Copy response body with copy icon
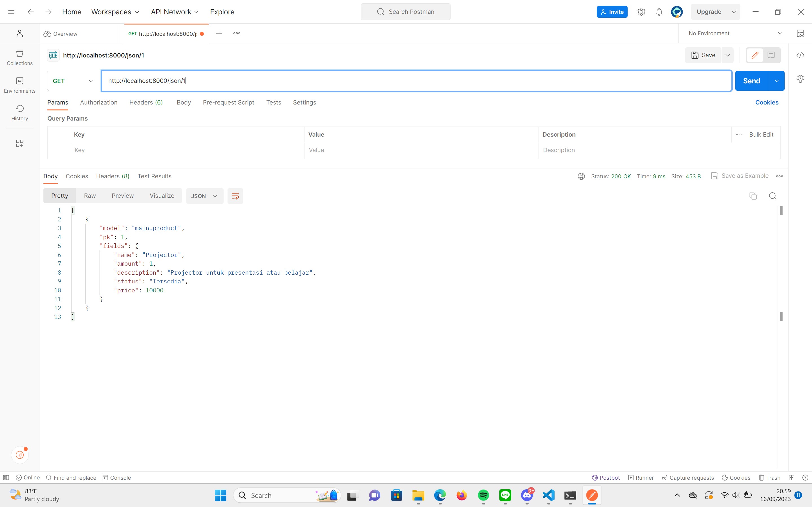The width and height of the screenshot is (812, 507). (x=753, y=196)
